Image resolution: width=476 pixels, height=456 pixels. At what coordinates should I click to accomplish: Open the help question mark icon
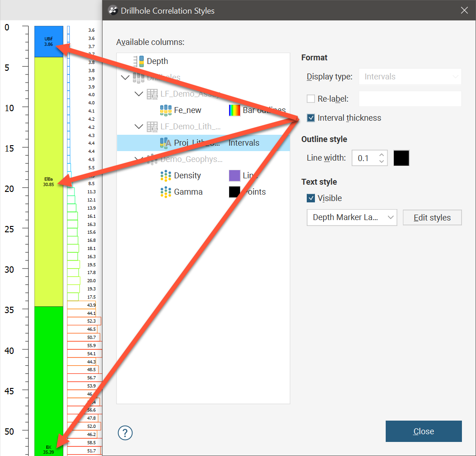(x=125, y=433)
